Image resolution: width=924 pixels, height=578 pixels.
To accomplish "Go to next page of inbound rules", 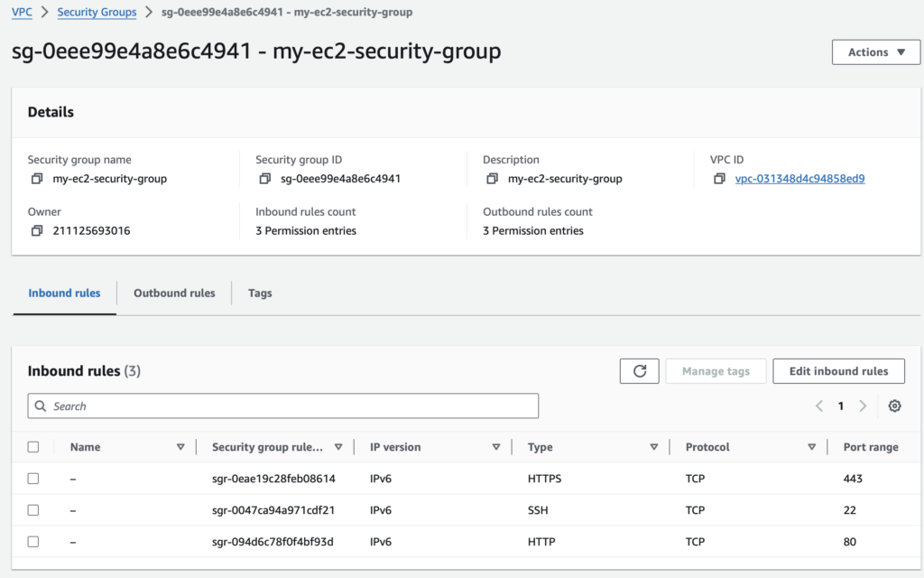I will (863, 406).
